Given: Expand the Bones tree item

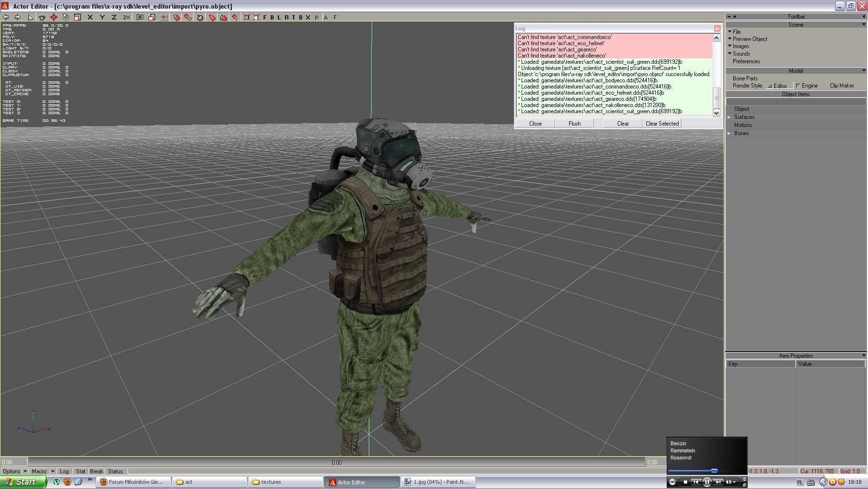Looking at the screenshot, I should (729, 133).
